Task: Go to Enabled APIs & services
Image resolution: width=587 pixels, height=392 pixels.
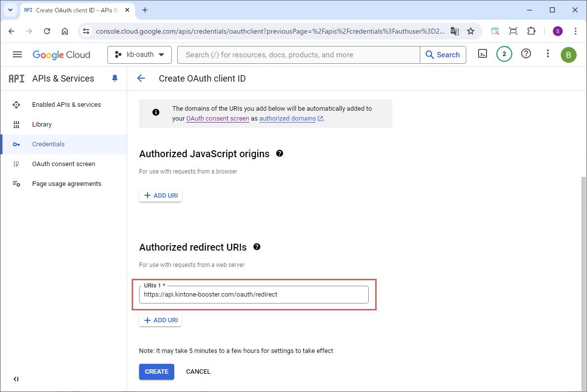Action: 66,105
